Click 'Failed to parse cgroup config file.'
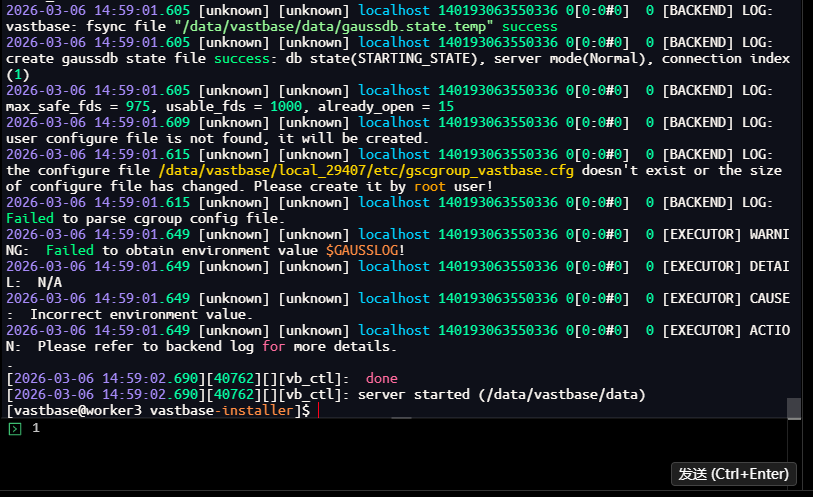The height and width of the screenshot is (497, 813). tap(145, 218)
